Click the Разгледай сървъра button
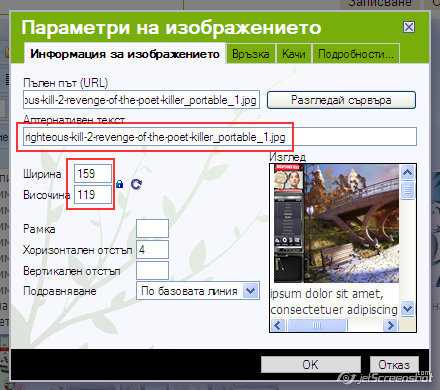 point(341,100)
